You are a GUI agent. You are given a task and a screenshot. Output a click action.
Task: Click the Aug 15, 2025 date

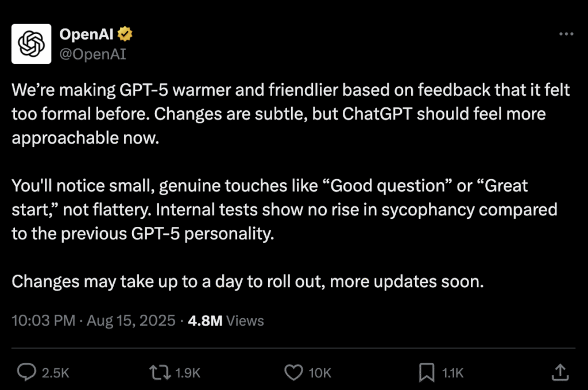[x=131, y=321]
